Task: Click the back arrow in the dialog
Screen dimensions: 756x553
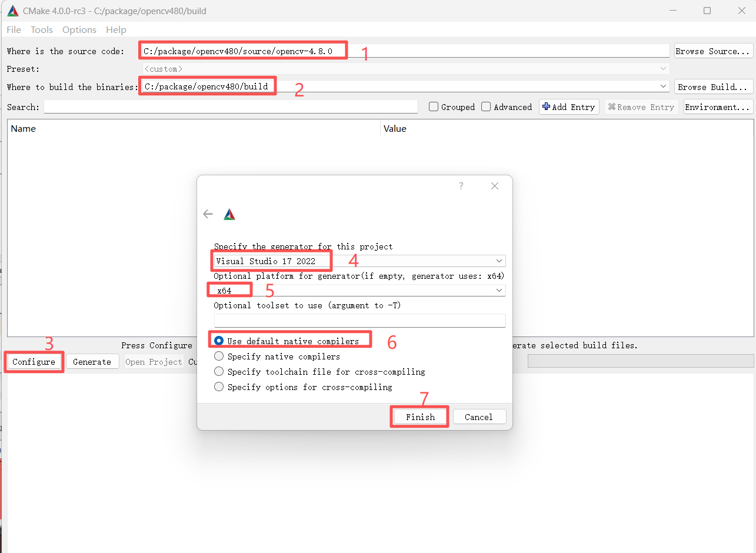Action: pos(208,214)
